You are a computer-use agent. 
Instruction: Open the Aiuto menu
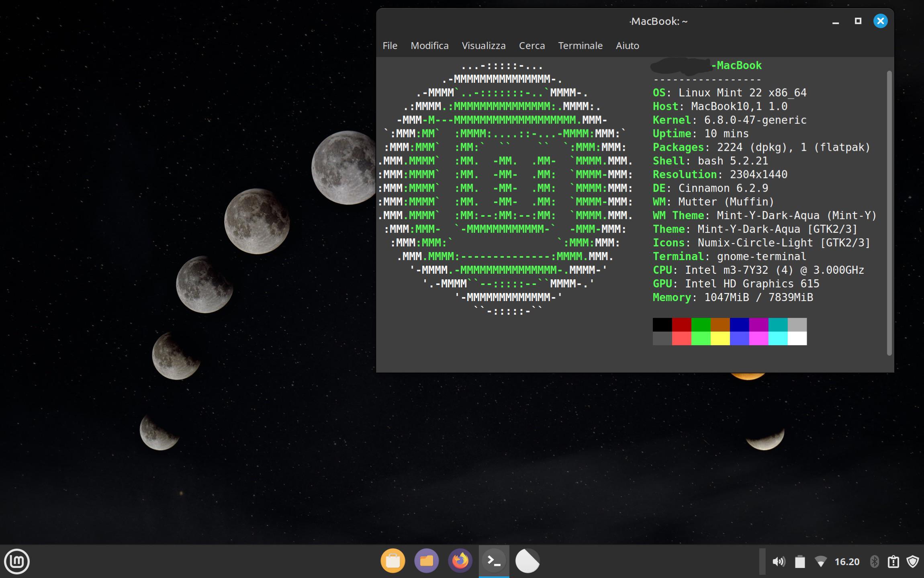click(627, 45)
